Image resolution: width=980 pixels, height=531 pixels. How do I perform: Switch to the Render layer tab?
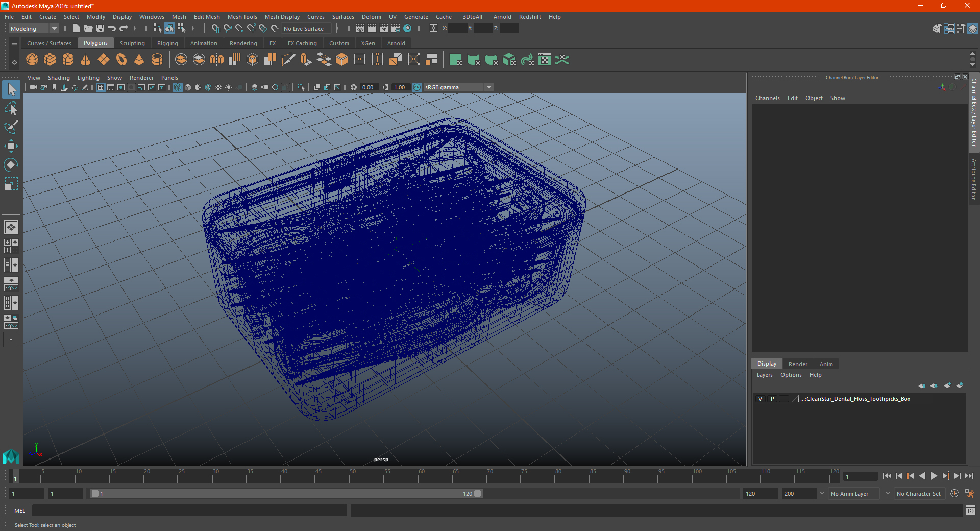(x=798, y=364)
